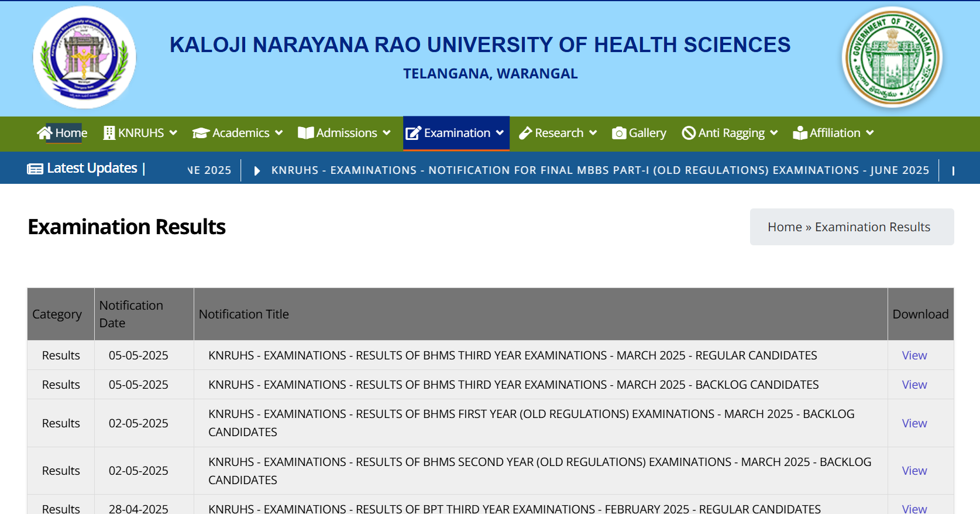
Task: Open the Anti Ragging menu
Action: point(731,133)
